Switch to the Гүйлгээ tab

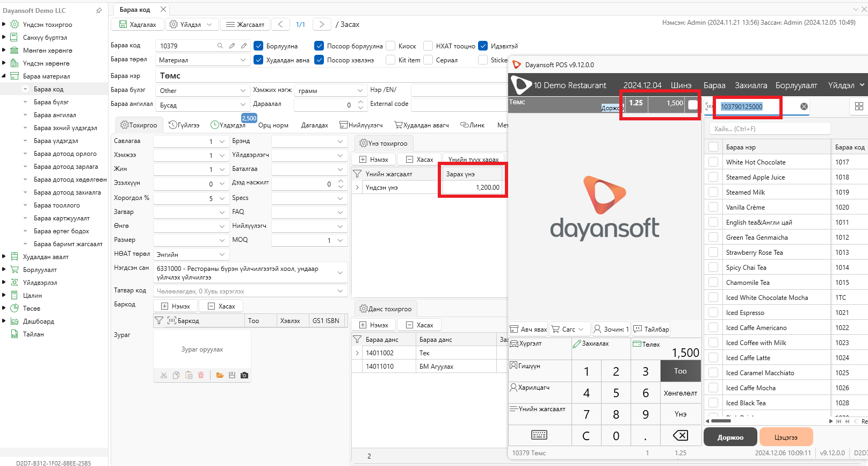tap(184, 125)
